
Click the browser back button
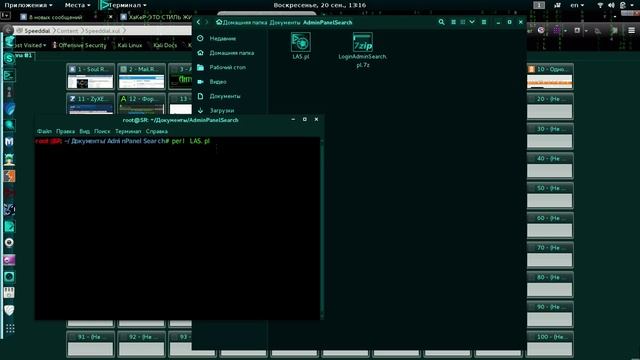(x=8, y=31)
